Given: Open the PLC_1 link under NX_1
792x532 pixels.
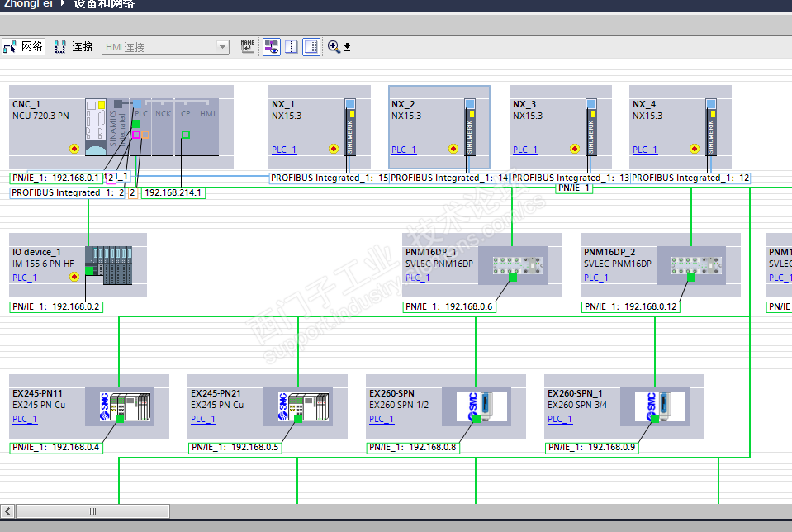Looking at the screenshot, I should pyautogui.click(x=284, y=150).
